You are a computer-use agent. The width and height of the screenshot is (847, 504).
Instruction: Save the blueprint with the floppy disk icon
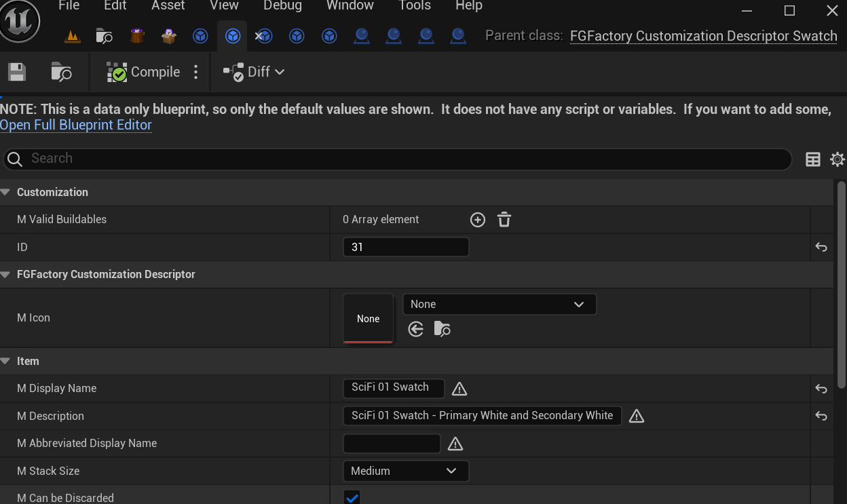[17, 72]
